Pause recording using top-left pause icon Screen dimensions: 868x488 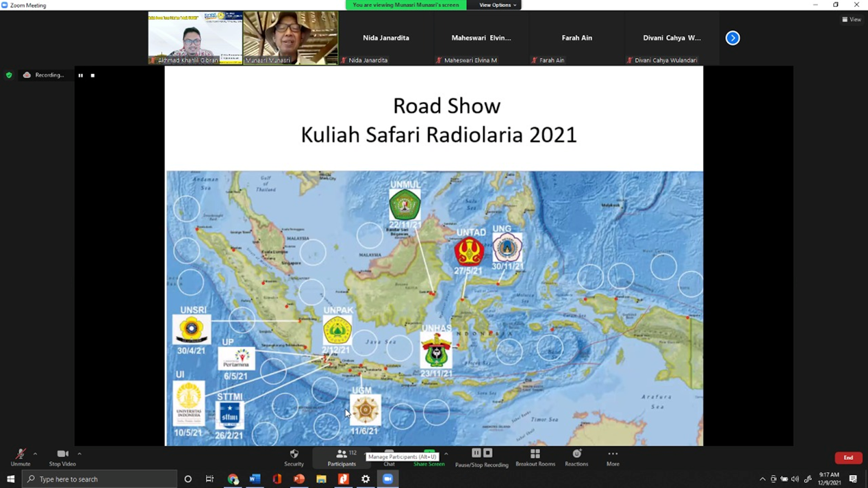[x=80, y=75]
